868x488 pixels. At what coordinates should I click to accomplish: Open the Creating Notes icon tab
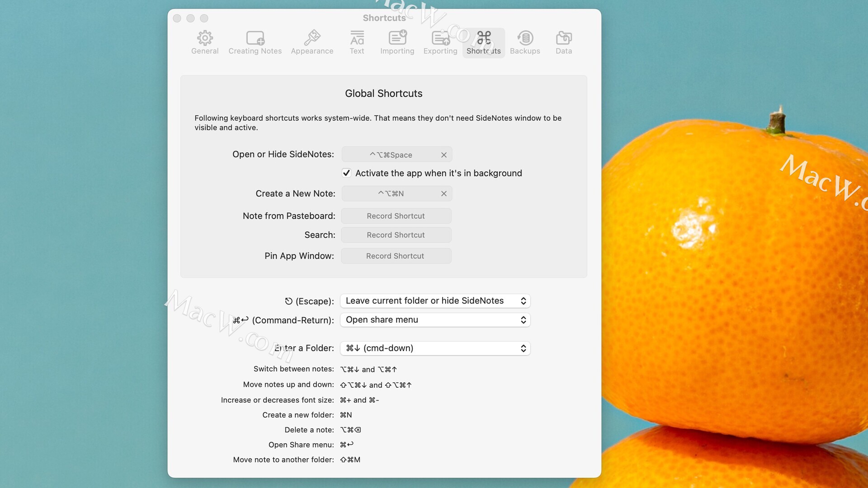(255, 38)
